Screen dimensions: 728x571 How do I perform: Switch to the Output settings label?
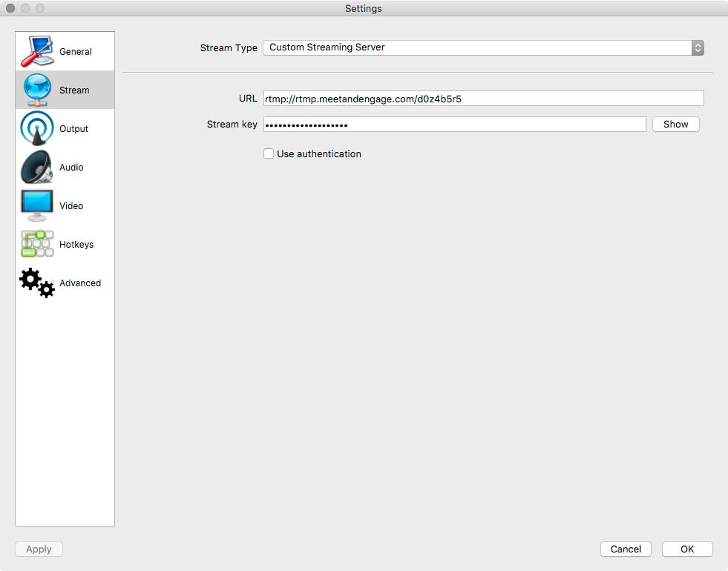(x=74, y=129)
